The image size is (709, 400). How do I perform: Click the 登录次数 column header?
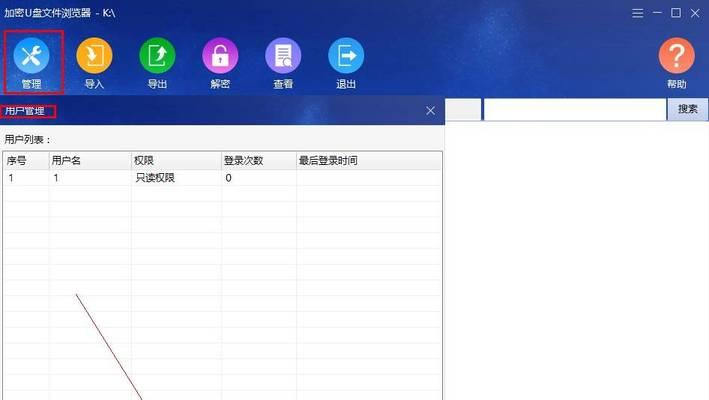[x=259, y=160]
